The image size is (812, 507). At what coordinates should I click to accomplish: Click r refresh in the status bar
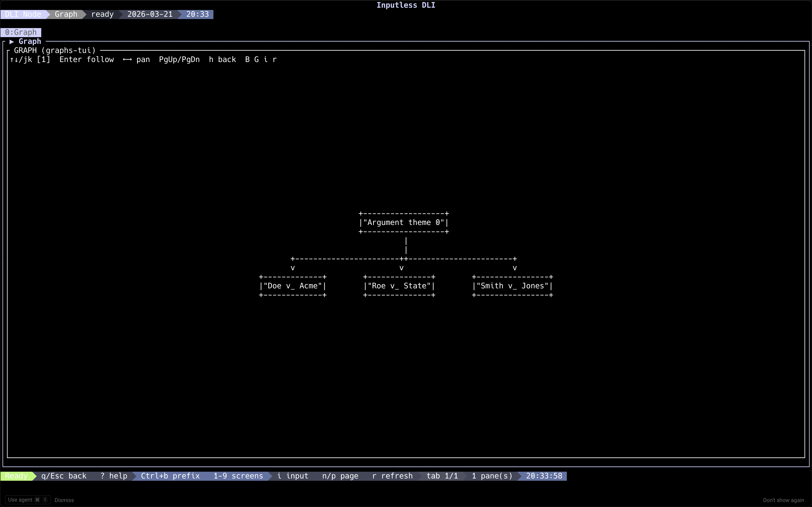[x=392, y=476]
